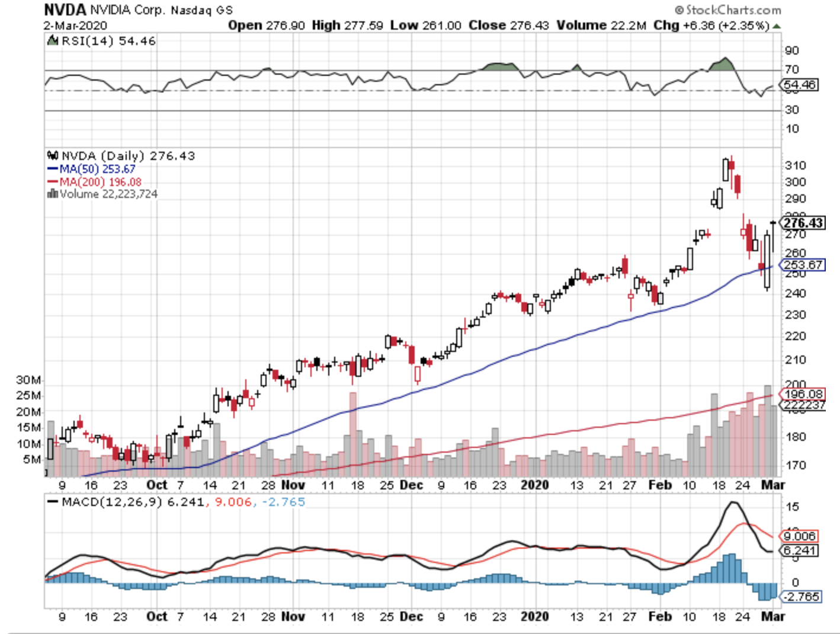This screenshot has width=840, height=634.
Task: Click the 222237 volume axis tag
Action: [803, 405]
